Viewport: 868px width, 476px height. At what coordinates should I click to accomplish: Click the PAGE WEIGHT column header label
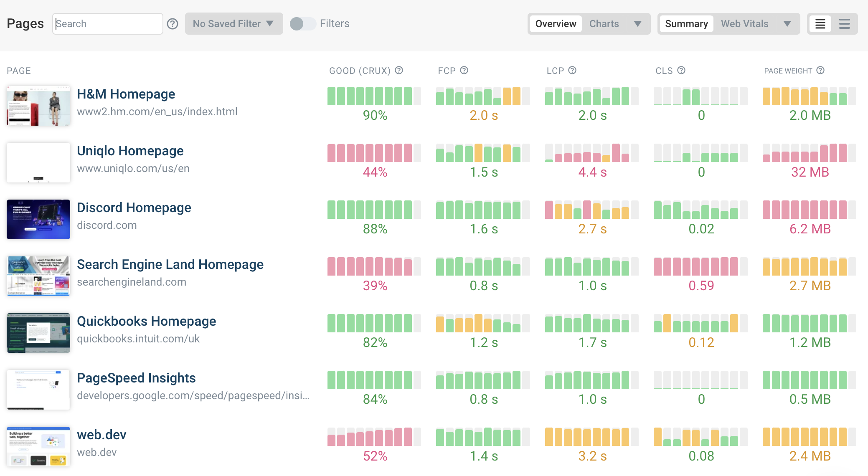[788, 71]
